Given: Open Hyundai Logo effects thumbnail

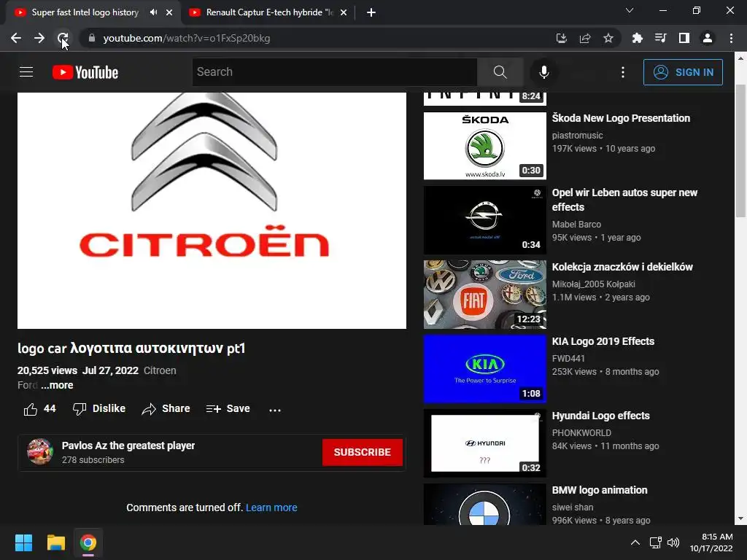Looking at the screenshot, I should 484,443.
